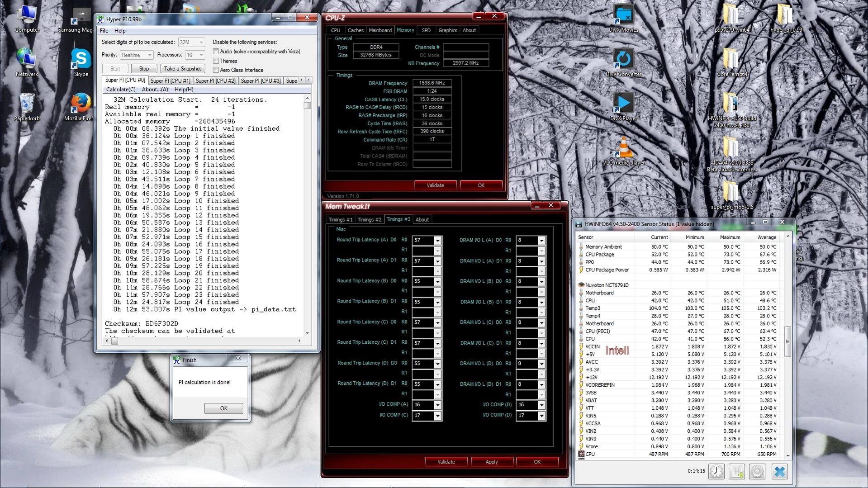
Task: Click the Hyper PI output horizontal scrollbar
Action: [203, 341]
